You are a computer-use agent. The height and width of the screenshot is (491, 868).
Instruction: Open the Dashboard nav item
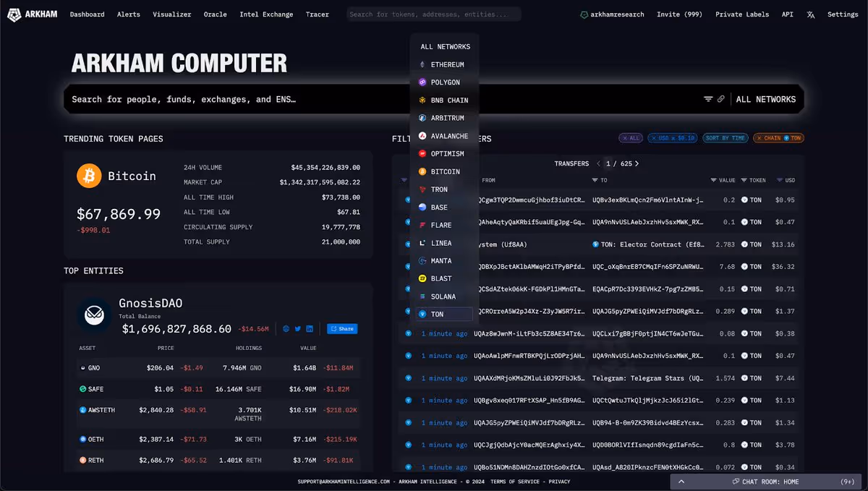pyautogui.click(x=87, y=14)
